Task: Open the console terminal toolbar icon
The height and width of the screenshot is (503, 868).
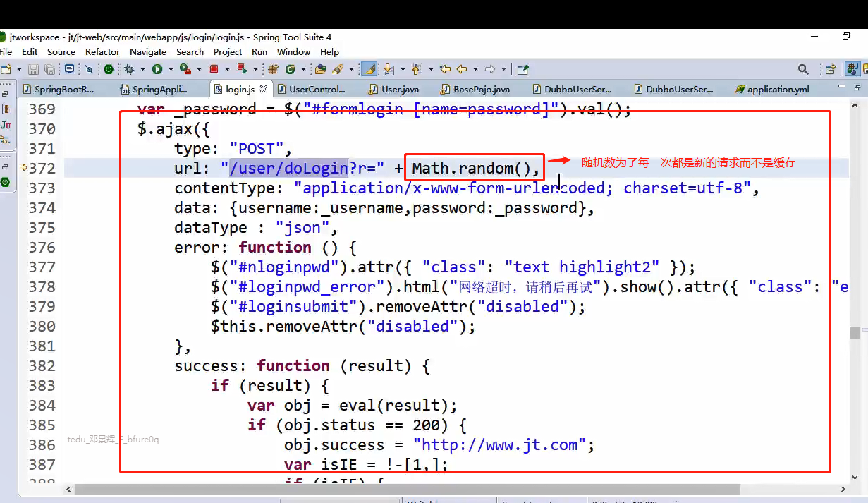Action: [x=69, y=69]
